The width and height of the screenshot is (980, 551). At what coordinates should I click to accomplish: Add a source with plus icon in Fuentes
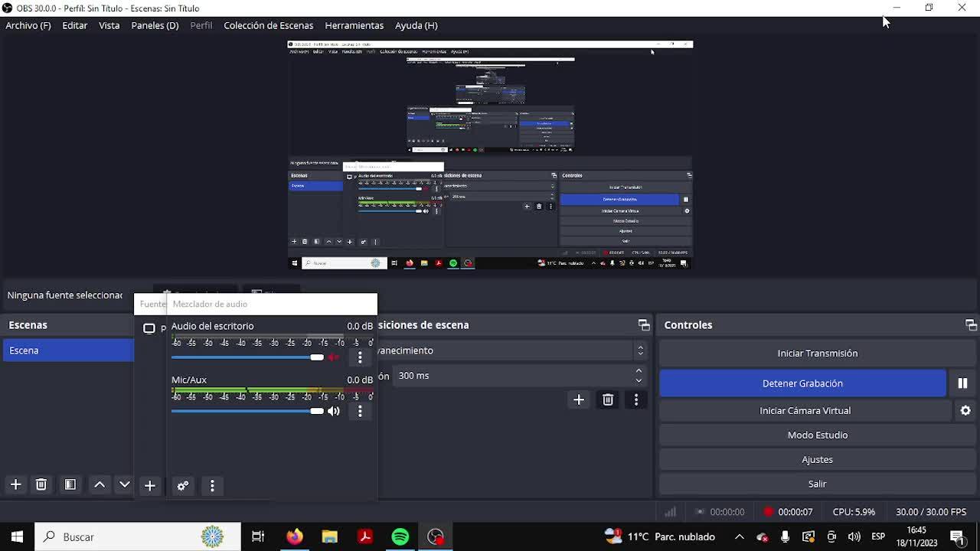[150, 486]
